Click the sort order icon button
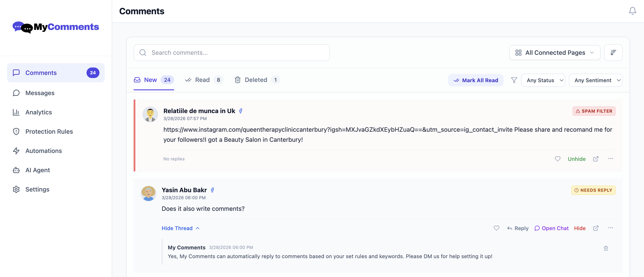 613,53
